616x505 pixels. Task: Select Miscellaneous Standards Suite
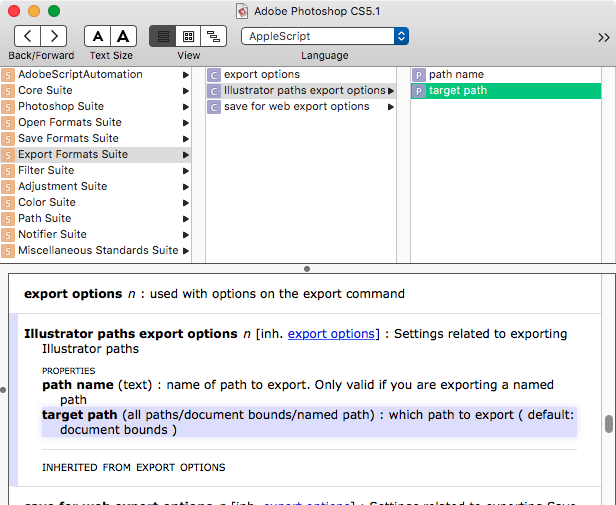95,250
